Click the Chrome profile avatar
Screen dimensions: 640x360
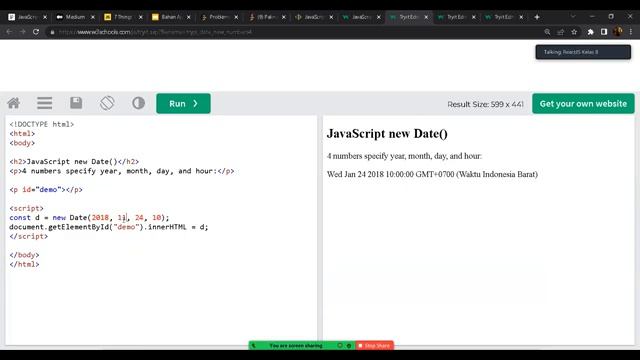coord(618,32)
